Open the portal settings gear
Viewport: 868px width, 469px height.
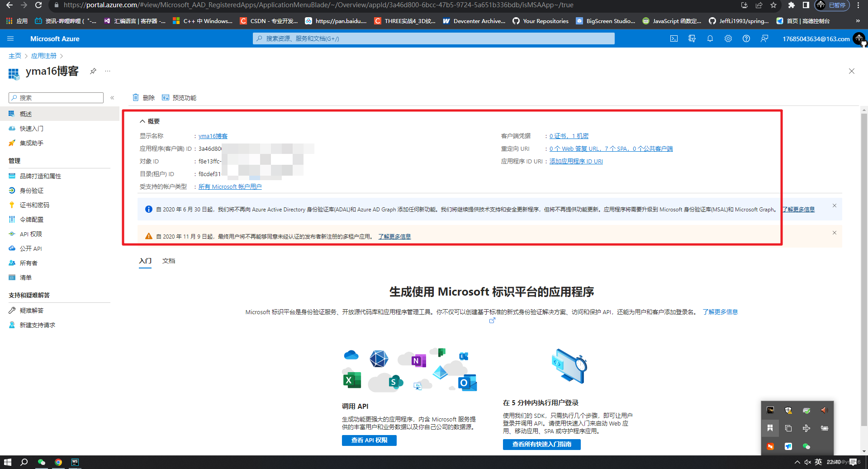728,38
